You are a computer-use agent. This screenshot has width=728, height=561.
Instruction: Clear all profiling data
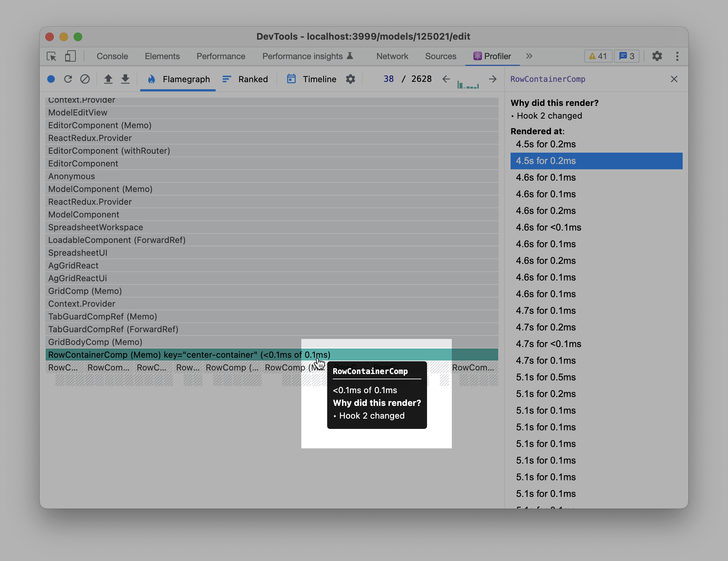tap(85, 79)
